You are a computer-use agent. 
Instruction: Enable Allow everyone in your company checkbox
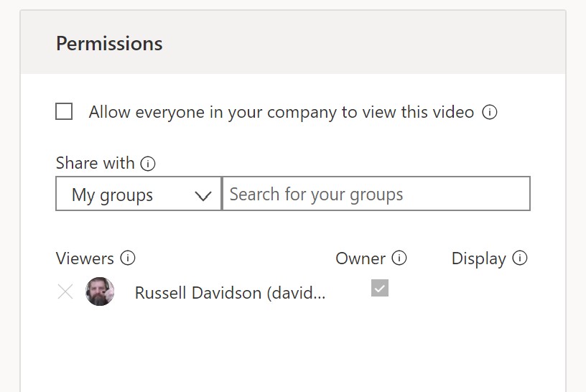tap(64, 111)
